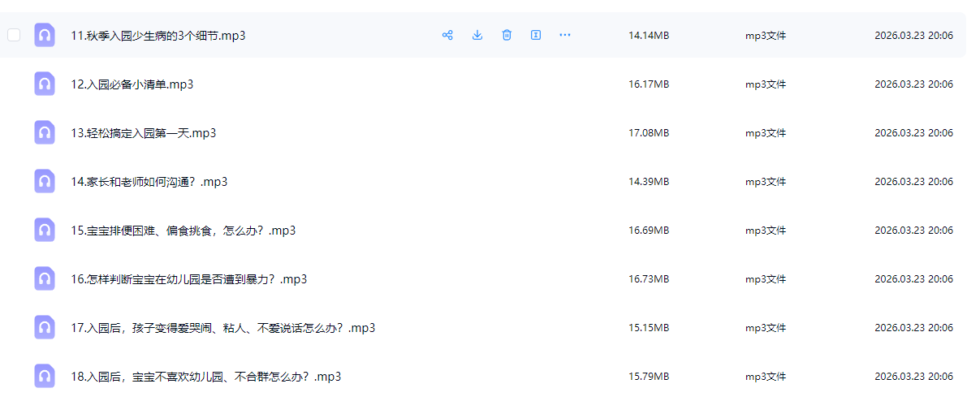
Task: Click the audio icon of 11.秋季入园少生病的3个细节.mp3
Action: (x=45, y=35)
